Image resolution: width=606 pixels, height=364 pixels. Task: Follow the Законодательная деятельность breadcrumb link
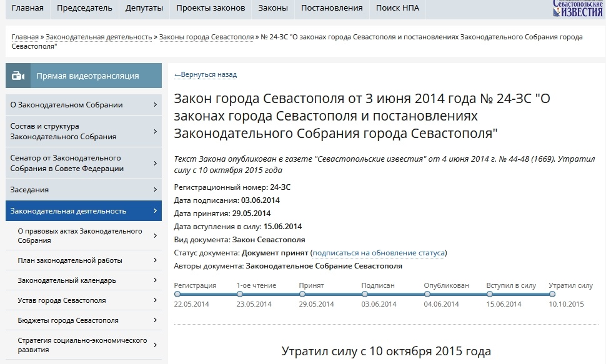tap(99, 37)
